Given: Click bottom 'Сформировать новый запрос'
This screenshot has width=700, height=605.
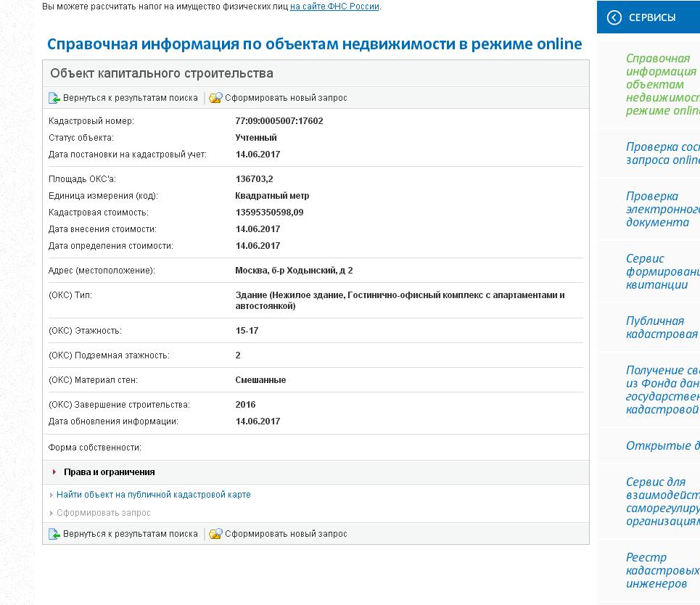Looking at the screenshot, I should [286, 534].
